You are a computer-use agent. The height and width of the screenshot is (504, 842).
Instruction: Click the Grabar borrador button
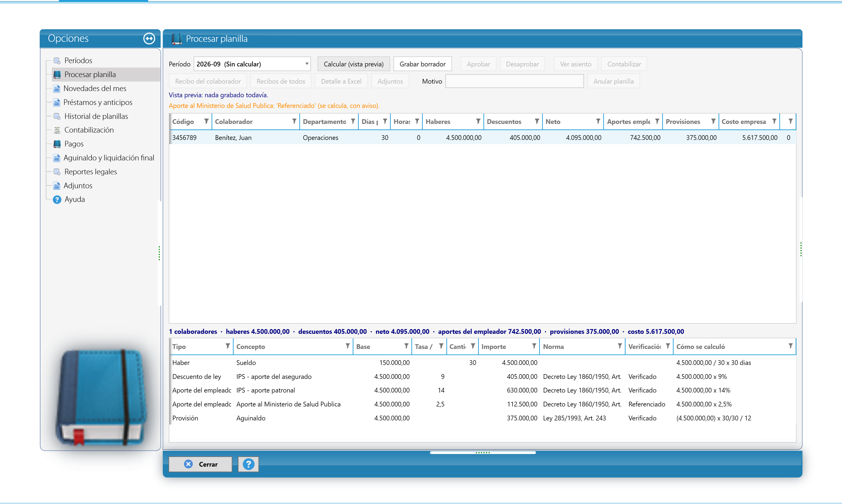coord(422,64)
